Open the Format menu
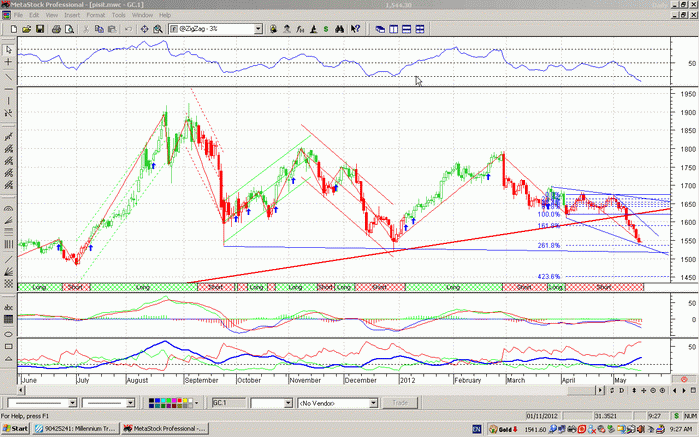Viewport: 699px width, 437px height. tap(94, 16)
